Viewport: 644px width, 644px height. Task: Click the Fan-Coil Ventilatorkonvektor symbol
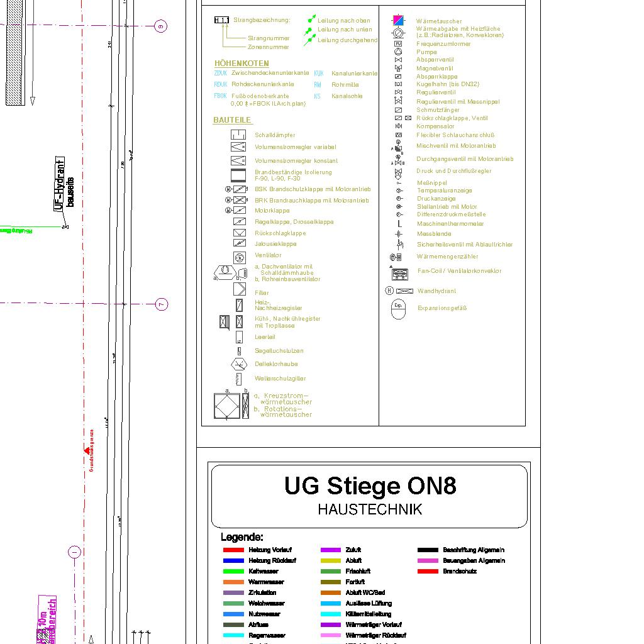(x=400, y=274)
